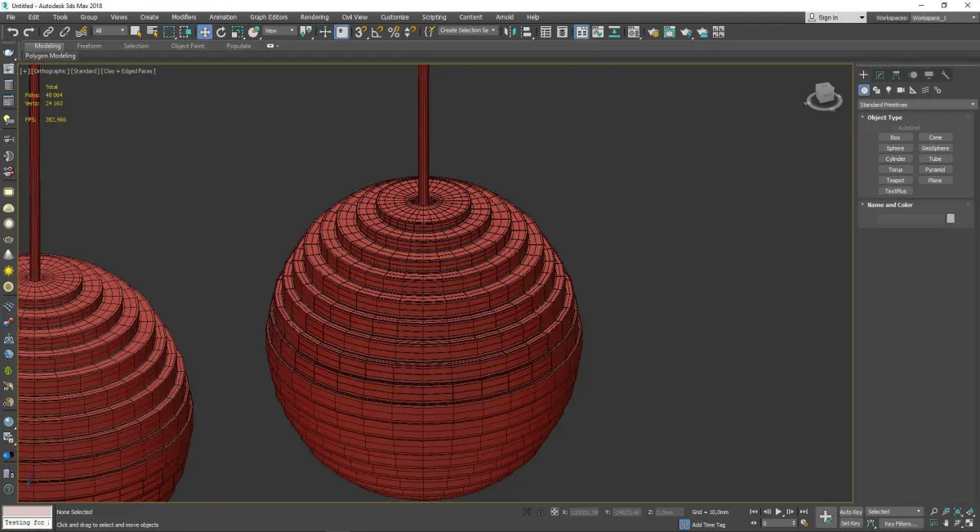Expand Standard Primitives category dropdown

click(x=917, y=105)
